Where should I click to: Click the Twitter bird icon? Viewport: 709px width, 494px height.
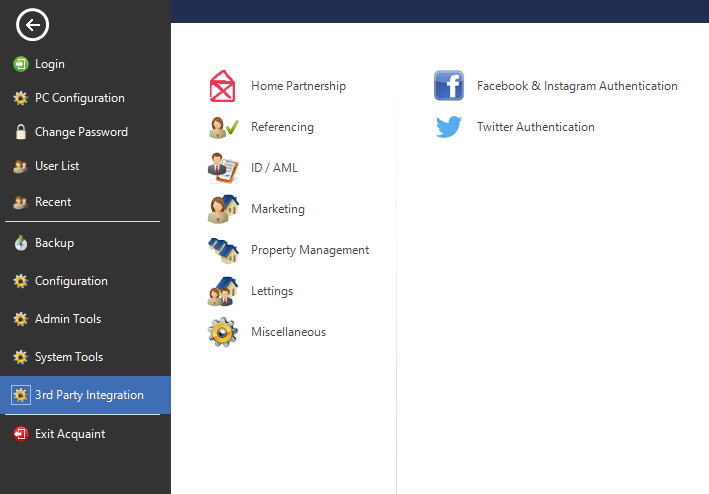coord(449,127)
